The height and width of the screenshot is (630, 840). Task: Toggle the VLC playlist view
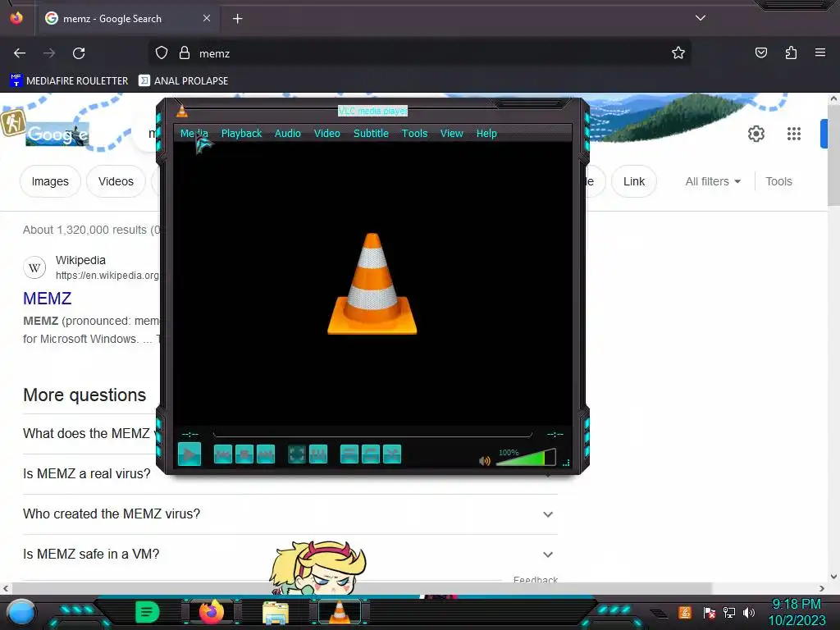(349, 454)
